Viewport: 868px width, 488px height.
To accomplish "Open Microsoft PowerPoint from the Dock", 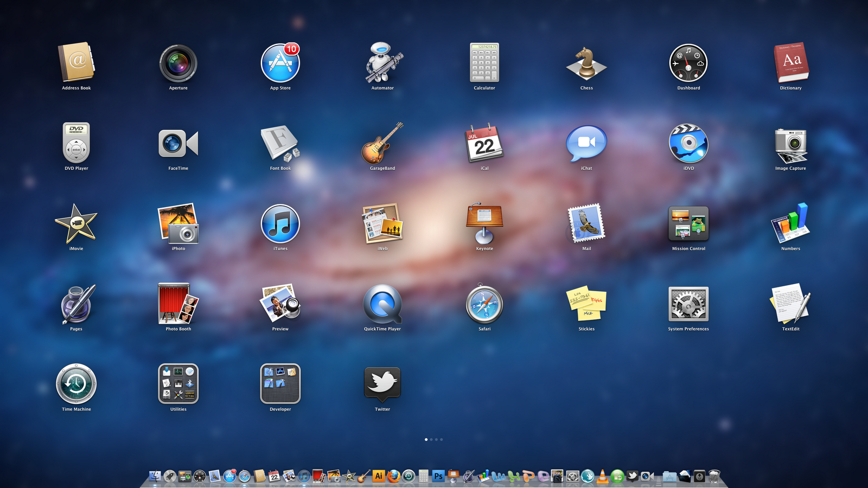I will tap(528, 476).
